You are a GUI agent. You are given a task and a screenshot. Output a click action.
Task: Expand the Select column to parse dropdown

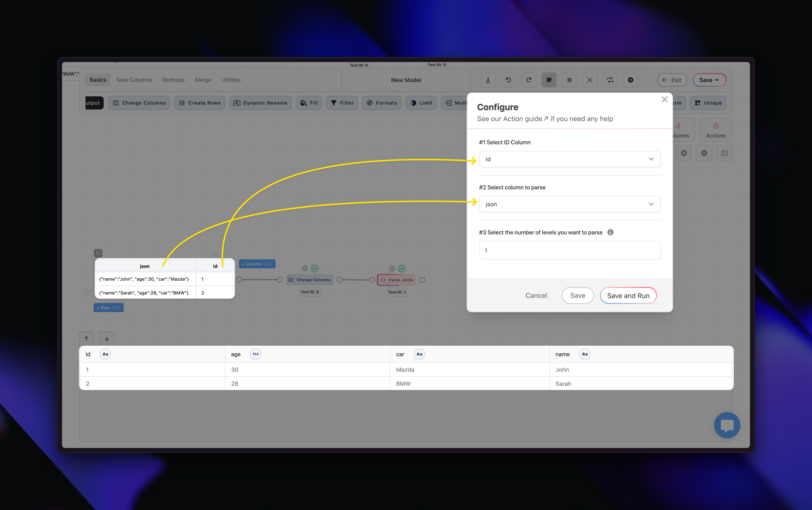(570, 204)
